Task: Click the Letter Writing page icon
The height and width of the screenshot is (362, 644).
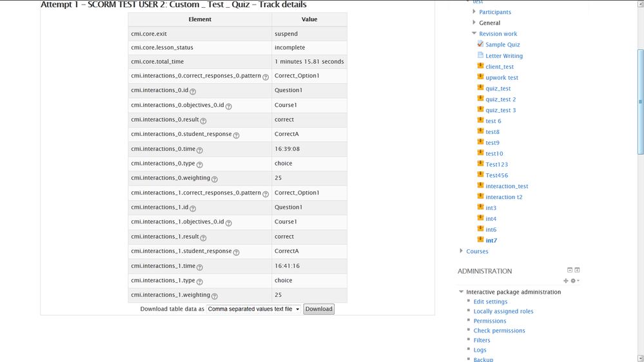Action: (x=480, y=55)
